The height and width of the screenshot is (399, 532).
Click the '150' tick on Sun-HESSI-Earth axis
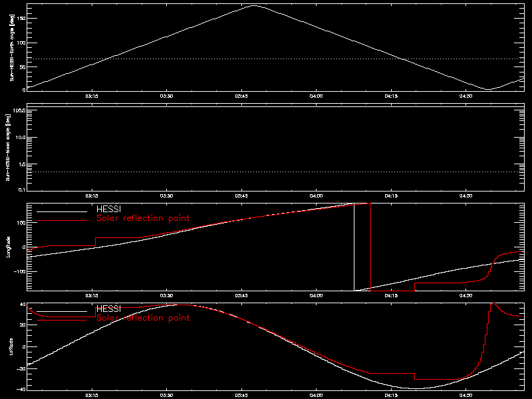click(21, 19)
